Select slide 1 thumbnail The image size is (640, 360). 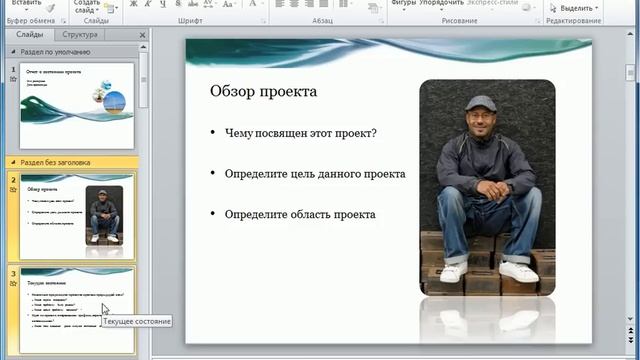(77, 106)
